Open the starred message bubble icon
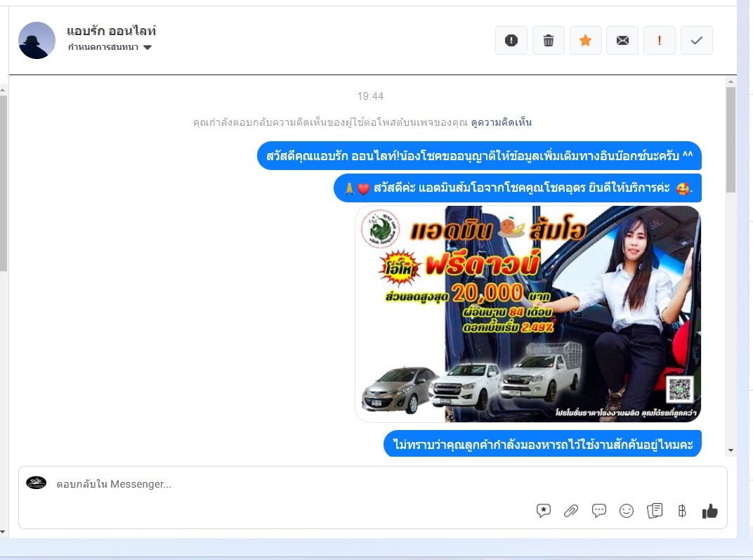 point(544,511)
